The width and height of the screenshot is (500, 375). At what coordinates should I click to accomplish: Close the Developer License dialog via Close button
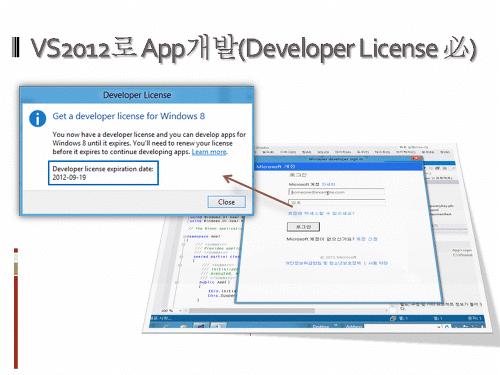pos(227,202)
